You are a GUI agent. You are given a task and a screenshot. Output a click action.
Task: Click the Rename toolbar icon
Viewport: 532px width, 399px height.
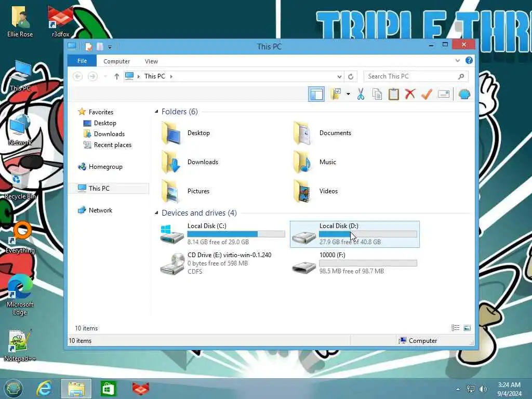pos(444,94)
